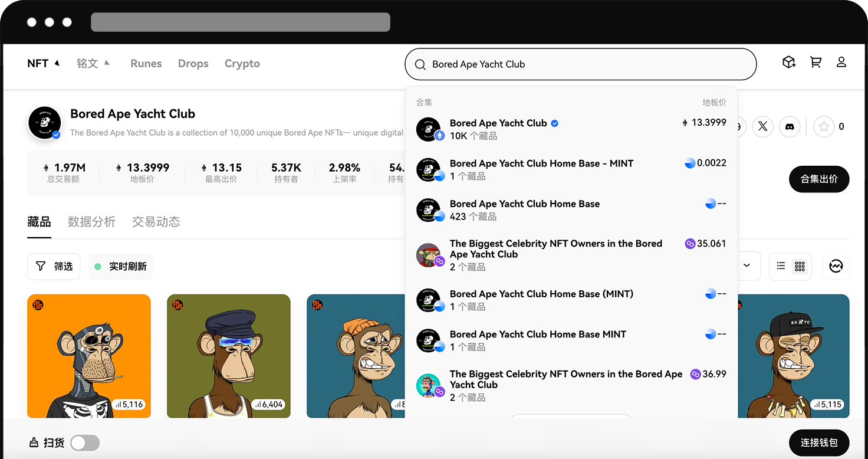Open the Discord social link
This screenshot has width=868, height=459.
[790, 126]
